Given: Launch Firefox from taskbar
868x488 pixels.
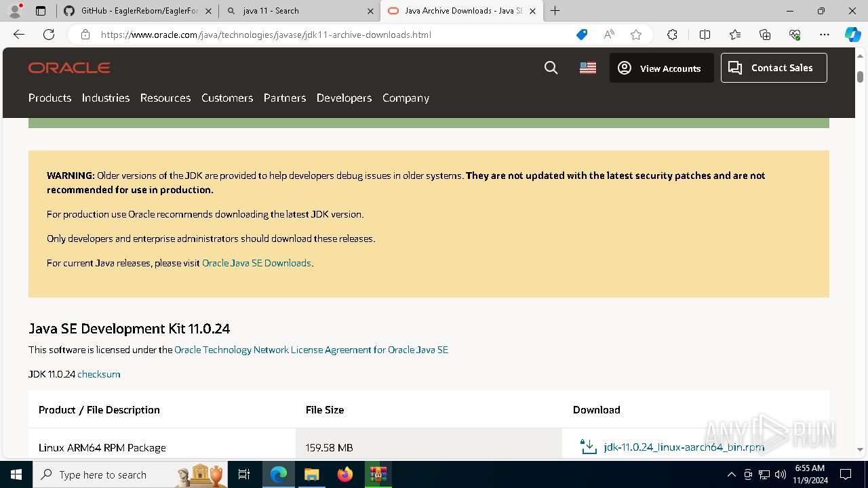Looking at the screenshot, I should pos(345,474).
